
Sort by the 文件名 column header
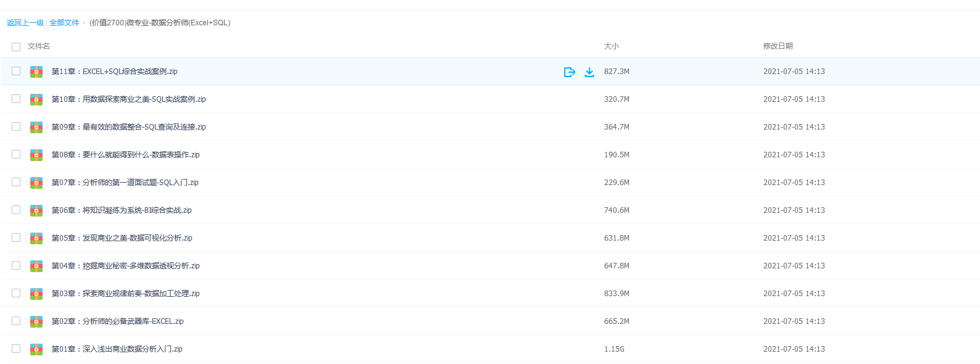tap(39, 46)
